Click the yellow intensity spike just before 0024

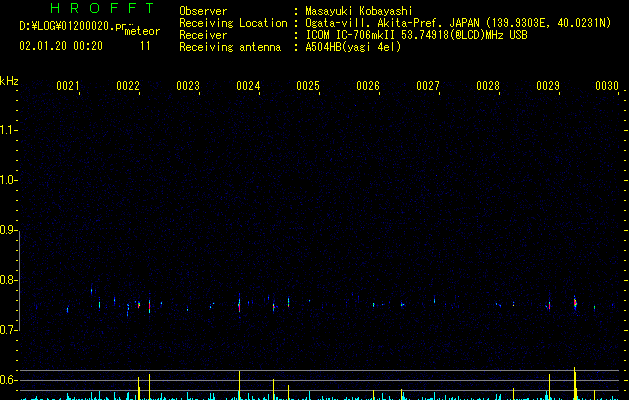(239, 385)
